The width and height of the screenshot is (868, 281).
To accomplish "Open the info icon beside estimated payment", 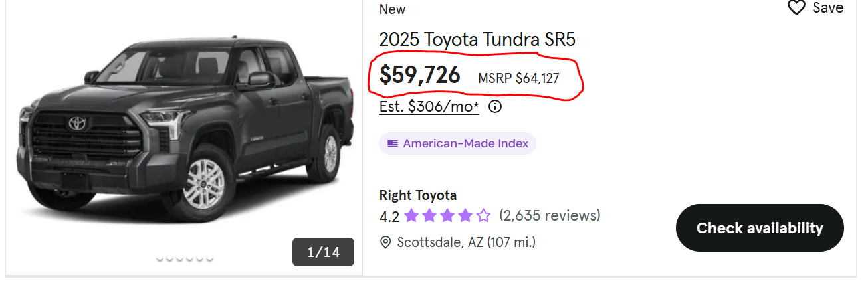I will (x=495, y=106).
